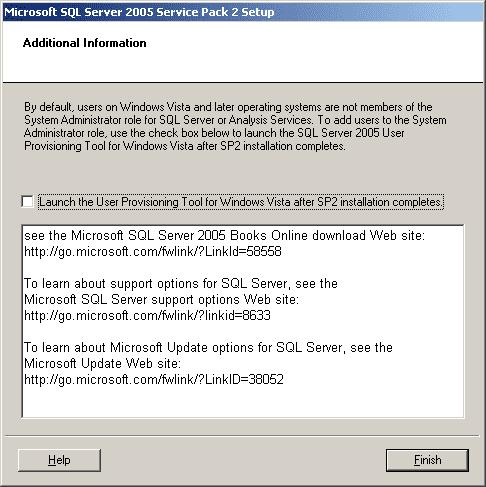Click the 'Books Online download Web site' line

pos(225,235)
